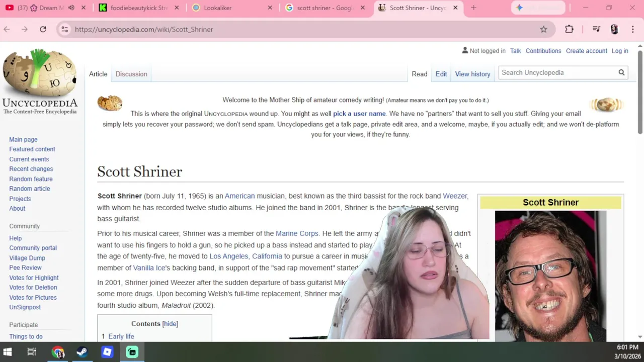Click the search magnifier in Uncyclopedia search
Screen dimensions: 644x362
click(x=621, y=72)
